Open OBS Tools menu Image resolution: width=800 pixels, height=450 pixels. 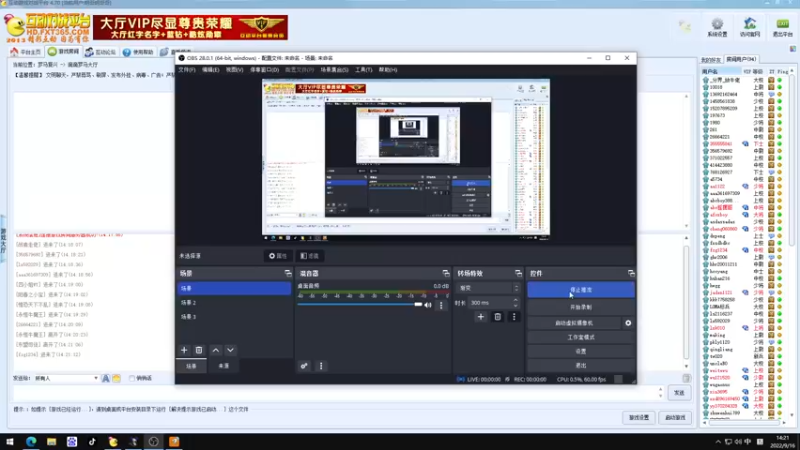pos(363,70)
